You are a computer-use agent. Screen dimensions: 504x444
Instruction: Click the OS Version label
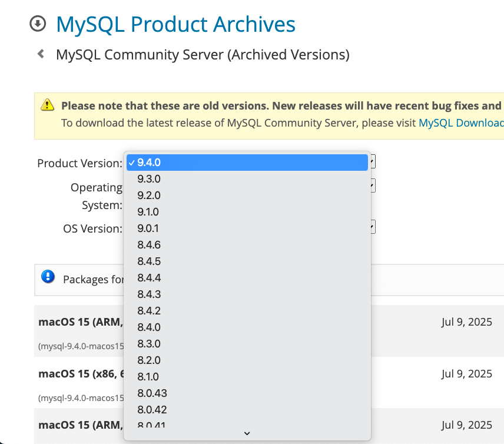coord(92,228)
